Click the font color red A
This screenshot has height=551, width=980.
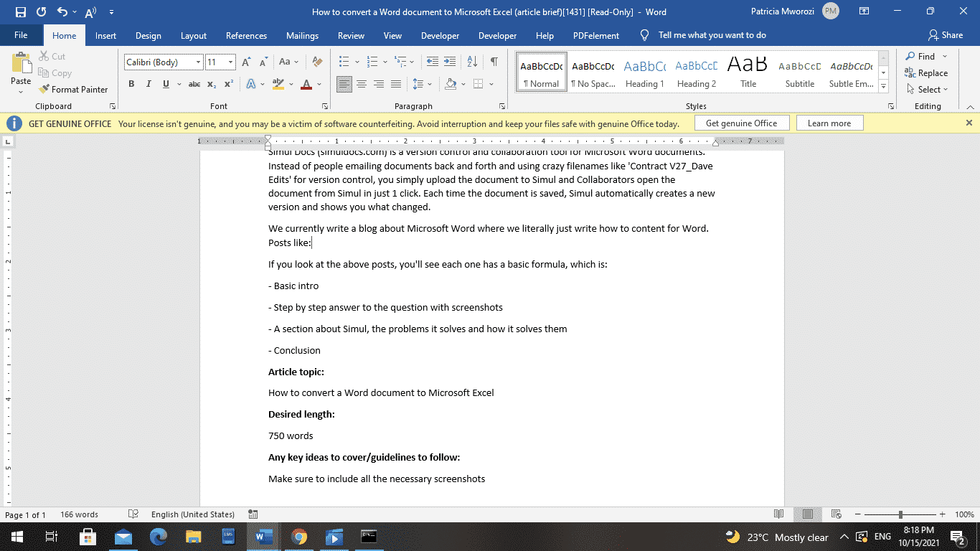306,84
